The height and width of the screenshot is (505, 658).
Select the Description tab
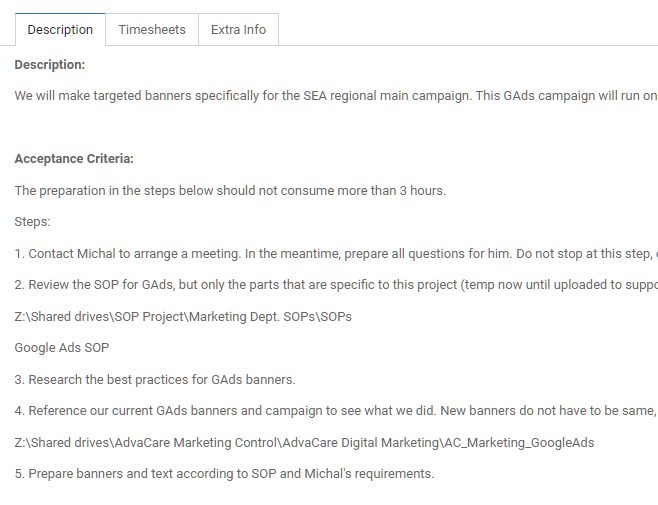(x=60, y=30)
